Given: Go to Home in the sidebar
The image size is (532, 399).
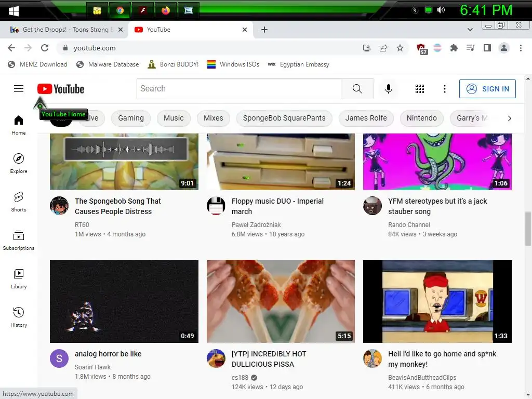Looking at the screenshot, I should [19, 125].
